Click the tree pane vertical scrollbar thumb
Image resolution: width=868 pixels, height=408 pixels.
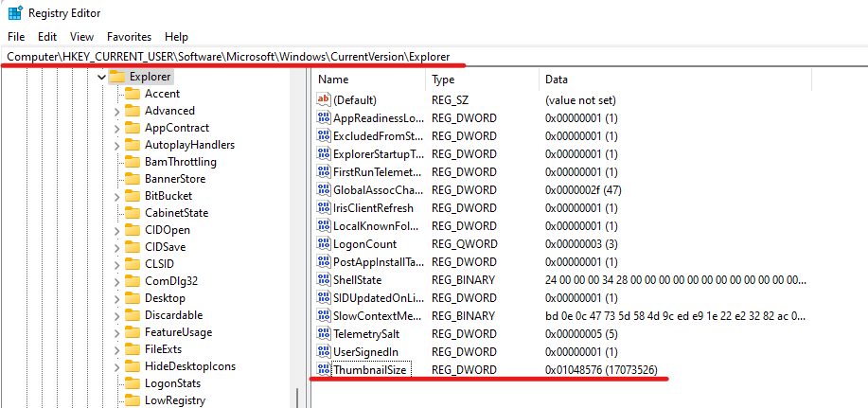point(297,398)
